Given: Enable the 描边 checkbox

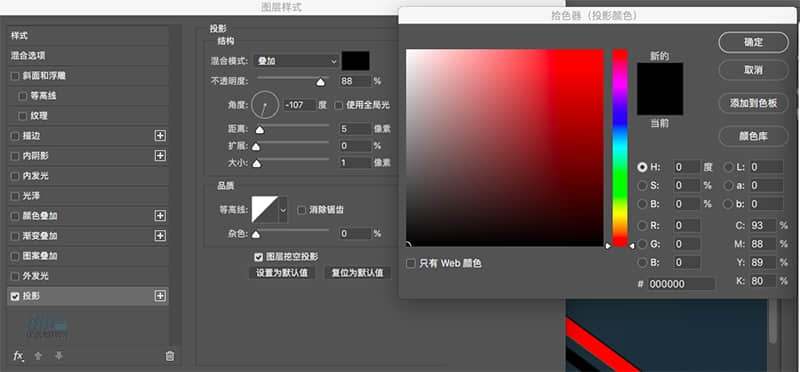Looking at the screenshot, I should coord(15,136).
